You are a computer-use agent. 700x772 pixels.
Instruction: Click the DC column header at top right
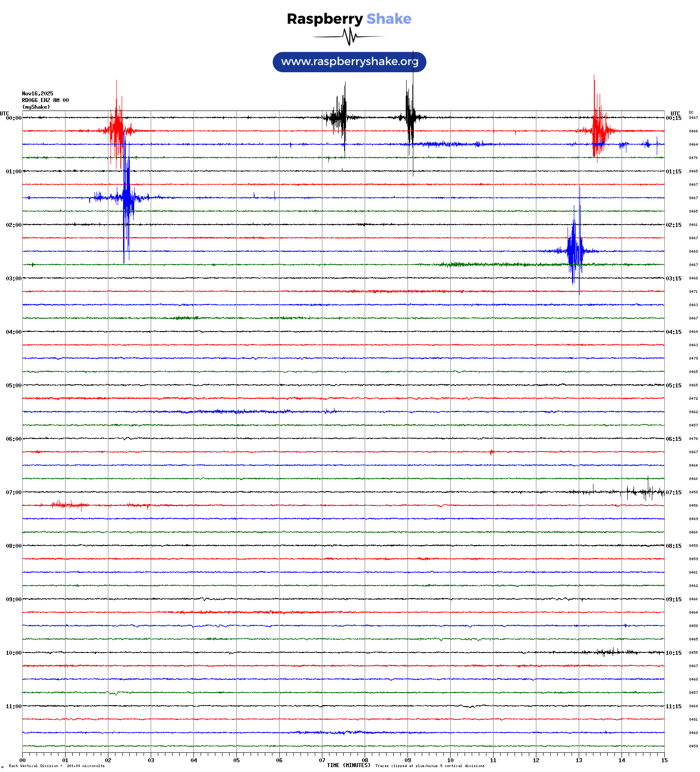tap(691, 113)
